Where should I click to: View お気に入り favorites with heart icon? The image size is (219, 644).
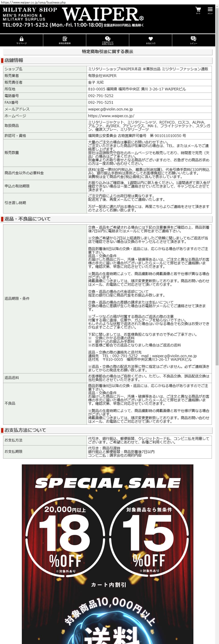pos(151,40)
